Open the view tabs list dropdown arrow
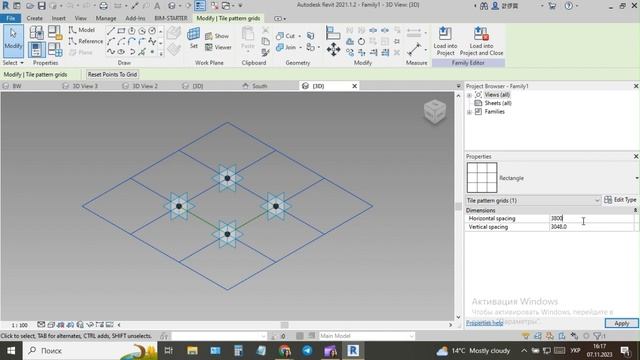Viewport: 640px width, 360px height. (459, 86)
